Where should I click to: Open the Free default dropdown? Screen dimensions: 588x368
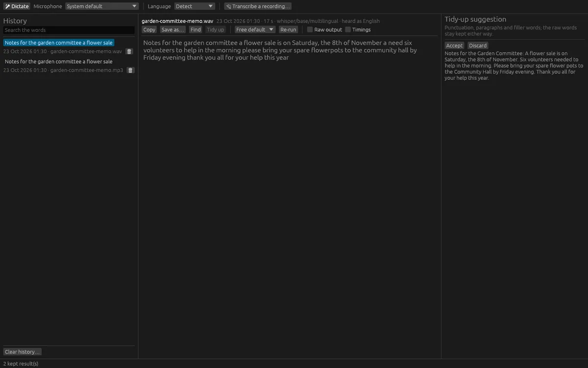255,29
